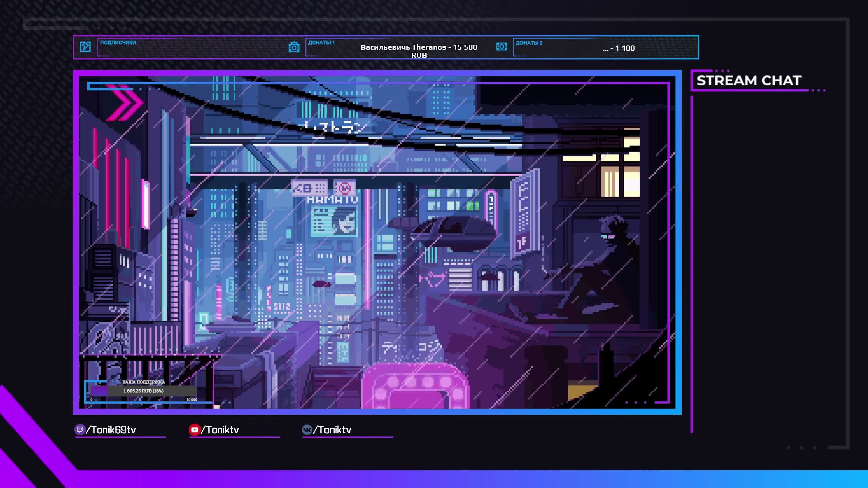Screen dimensions: 868x488
Task: Select the Подписчики panel label
Action: pyautogui.click(x=118, y=43)
